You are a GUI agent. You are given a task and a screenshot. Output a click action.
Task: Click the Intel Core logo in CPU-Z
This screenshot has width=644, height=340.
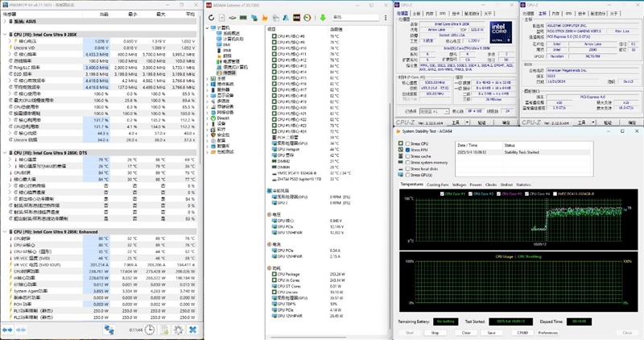(x=501, y=32)
